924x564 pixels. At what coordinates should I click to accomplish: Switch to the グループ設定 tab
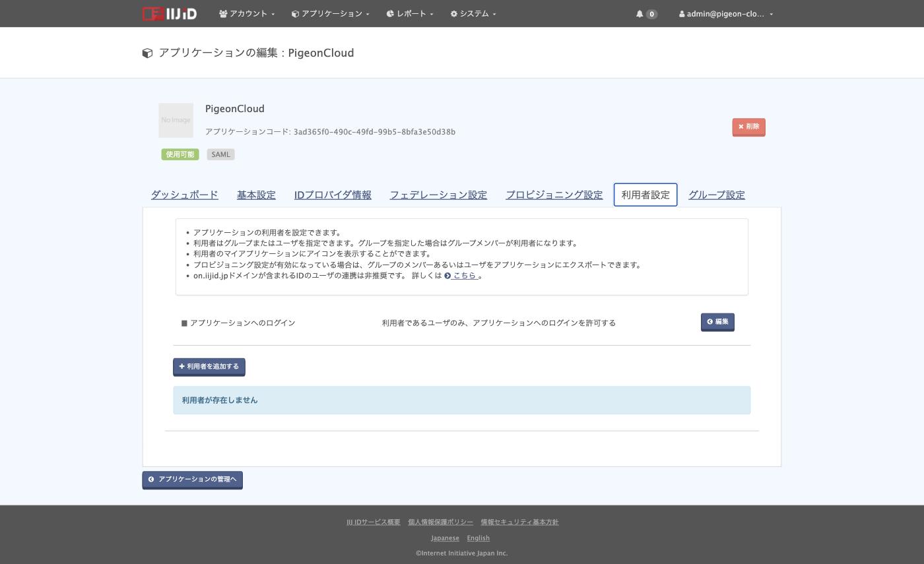[x=717, y=195]
